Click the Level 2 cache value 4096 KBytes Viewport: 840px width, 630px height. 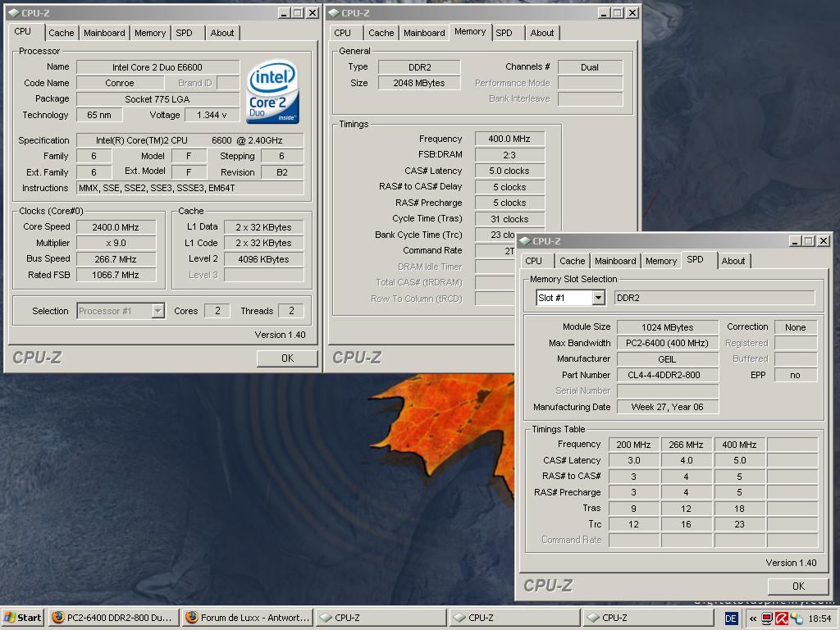tap(263, 259)
